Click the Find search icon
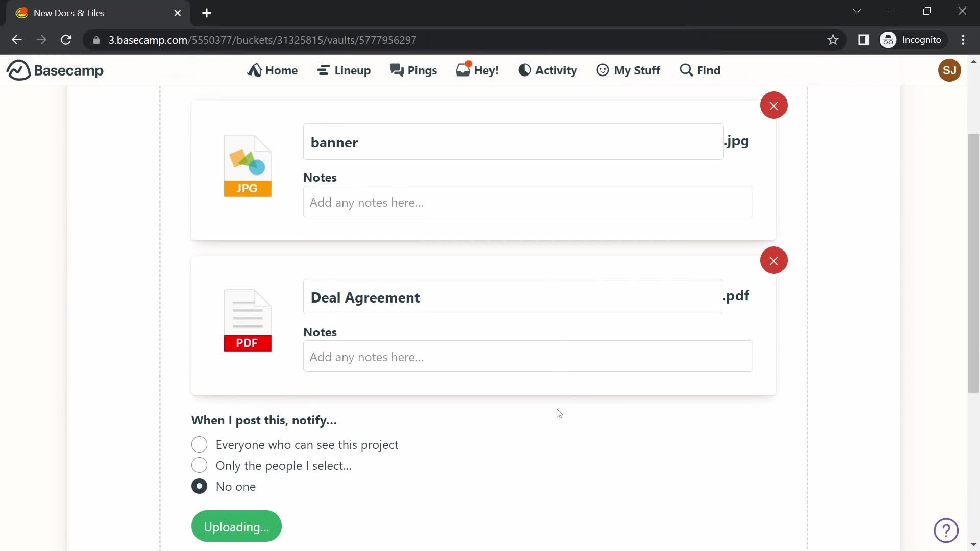 (687, 70)
